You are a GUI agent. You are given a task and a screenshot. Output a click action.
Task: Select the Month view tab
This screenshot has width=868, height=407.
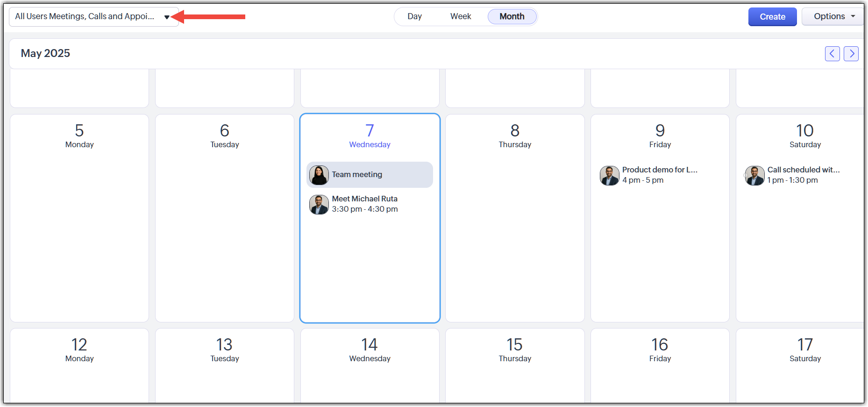[512, 16]
